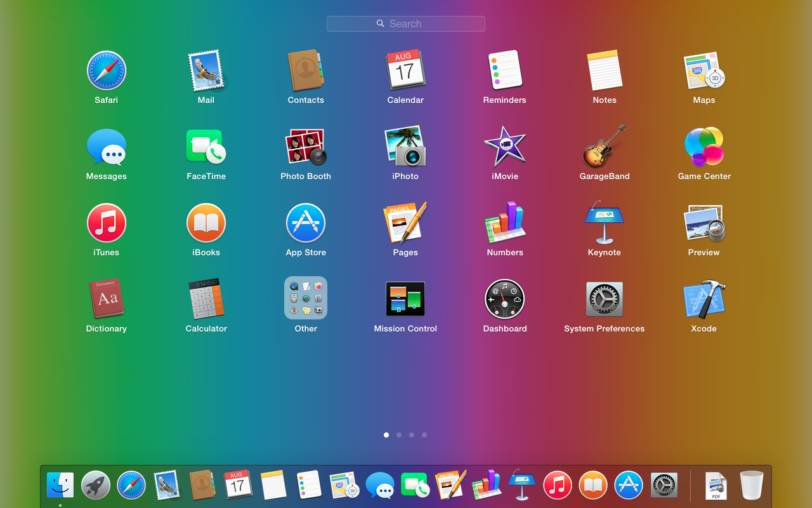This screenshot has width=812, height=508.
Task: Open Messages from the Launchpad grid
Action: pos(106,147)
